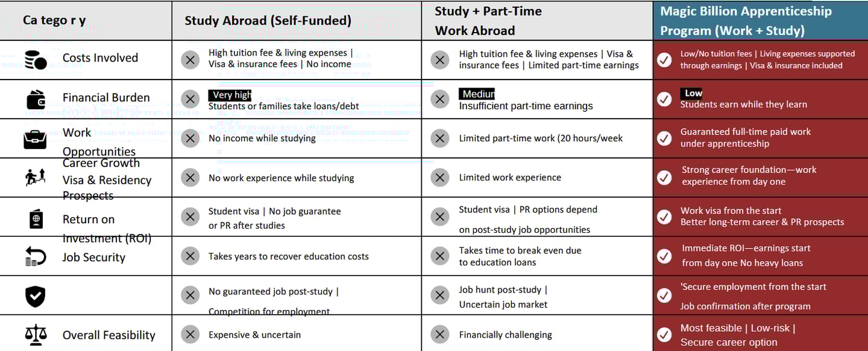Select the Magic Billion Apprenticeship Program header

click(x=746, y=21)
